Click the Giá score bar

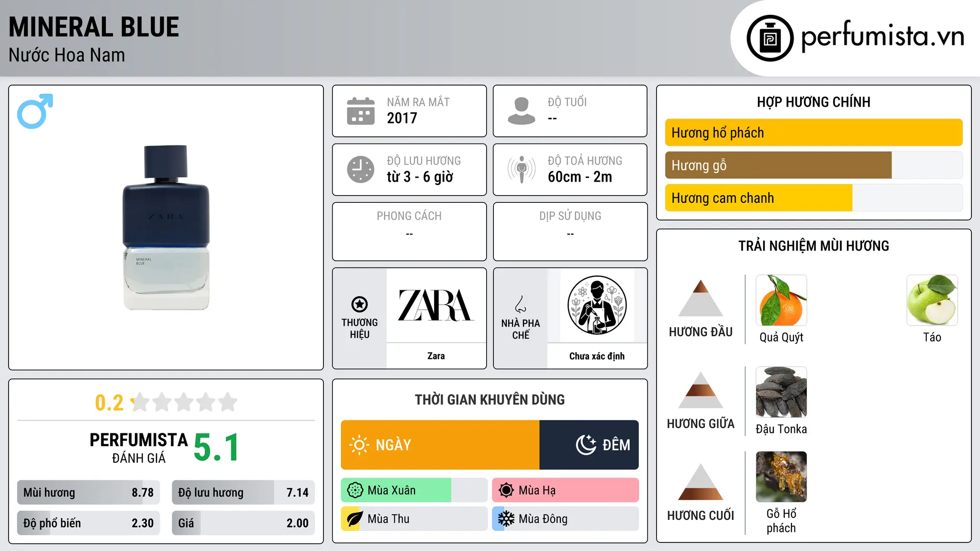(244, 523)
